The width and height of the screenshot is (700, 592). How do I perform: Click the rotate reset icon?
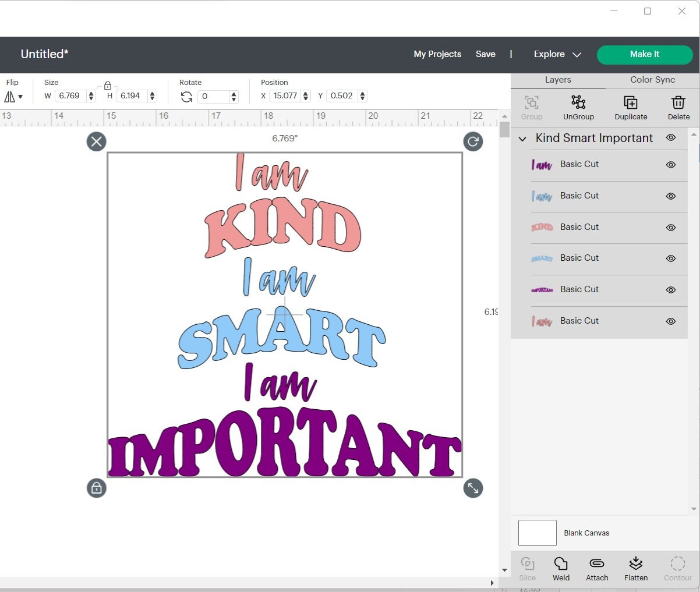coord(186,96)
